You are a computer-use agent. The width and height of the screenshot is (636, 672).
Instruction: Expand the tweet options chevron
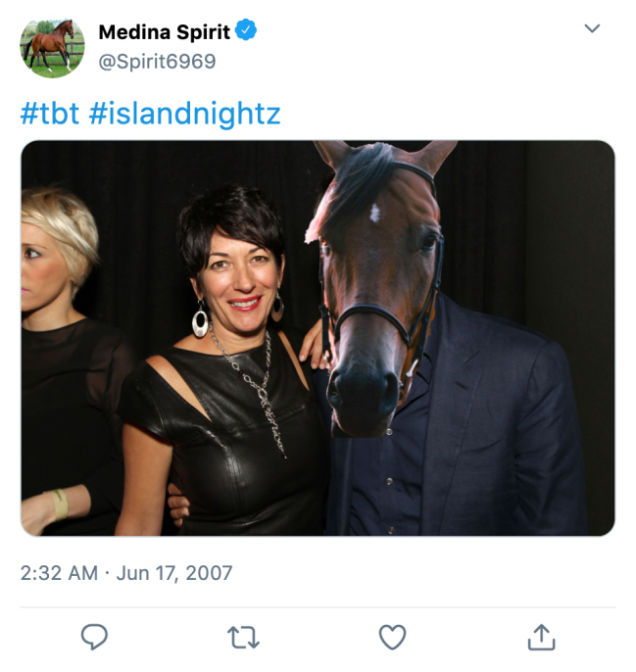coord(592,29)
